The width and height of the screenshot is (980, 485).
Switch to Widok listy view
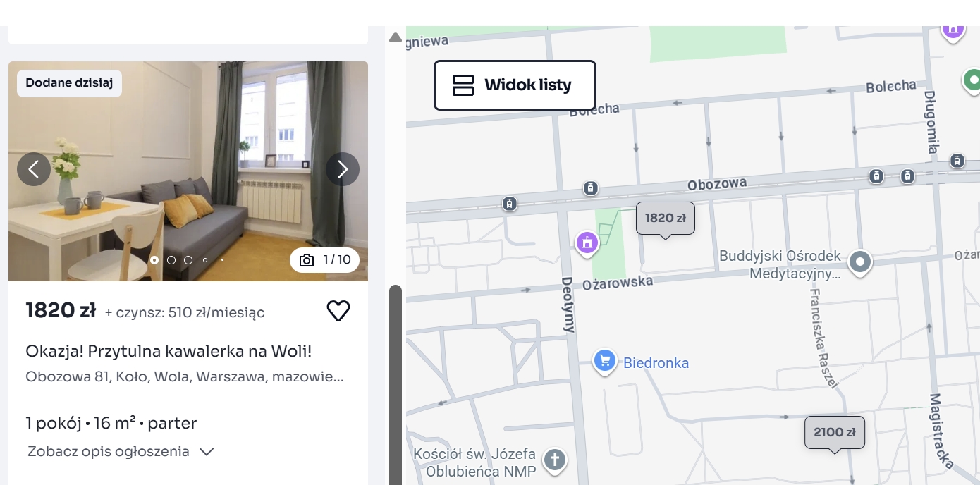pyautogui.click(x=515, y=85)
